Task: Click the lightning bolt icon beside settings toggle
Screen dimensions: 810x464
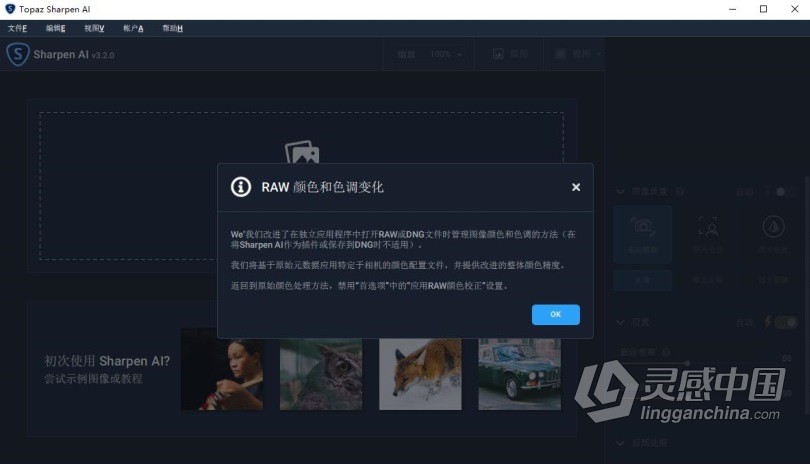Action: (768, 322)
